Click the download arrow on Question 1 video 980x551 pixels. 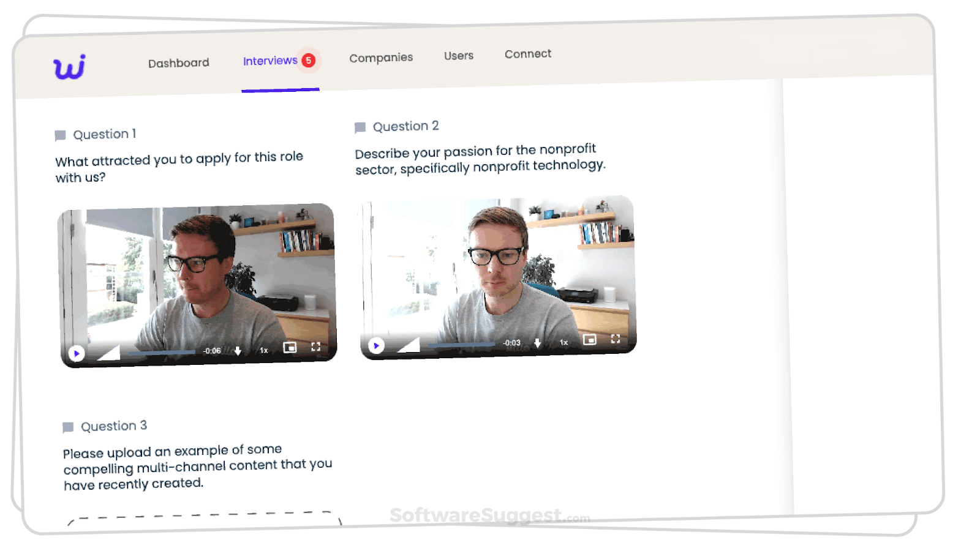pos(238,350)
